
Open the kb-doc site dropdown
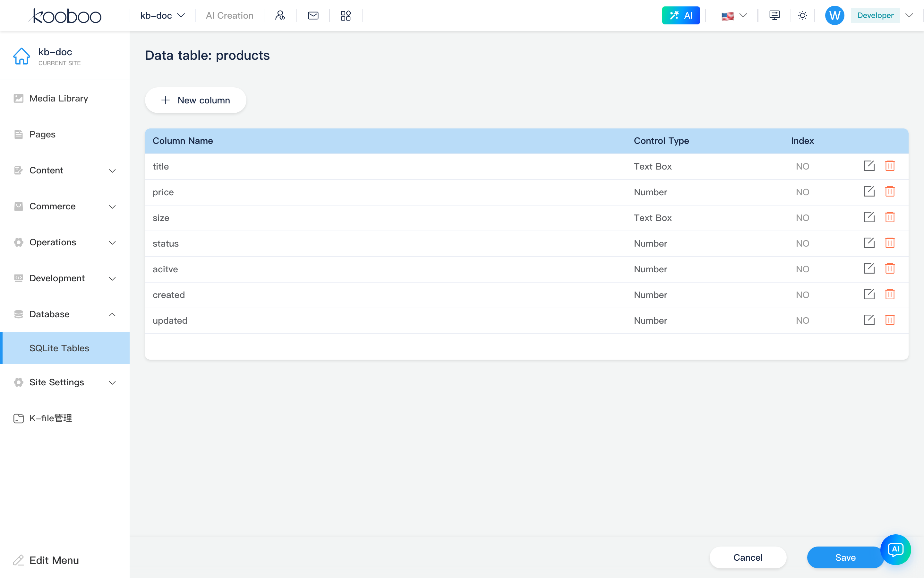pos(163,15)
